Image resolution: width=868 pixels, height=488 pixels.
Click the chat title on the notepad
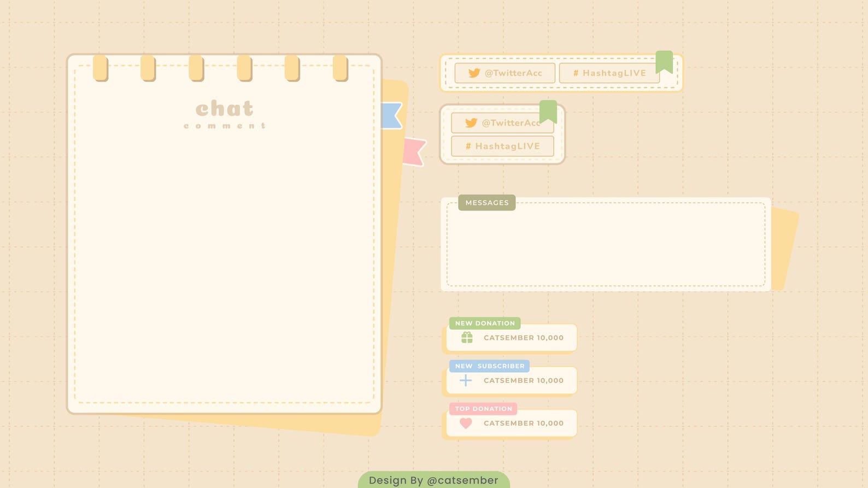[225, 108]
